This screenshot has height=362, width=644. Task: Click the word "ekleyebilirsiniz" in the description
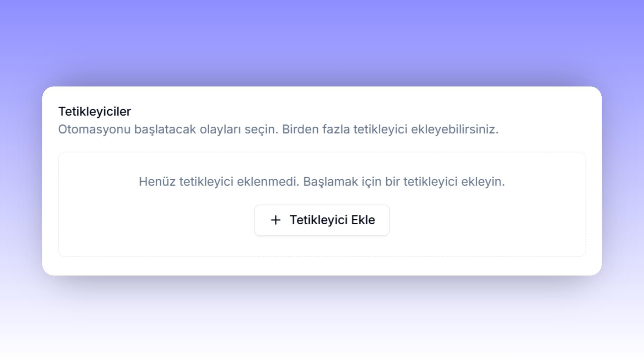[x=454, y=129]
